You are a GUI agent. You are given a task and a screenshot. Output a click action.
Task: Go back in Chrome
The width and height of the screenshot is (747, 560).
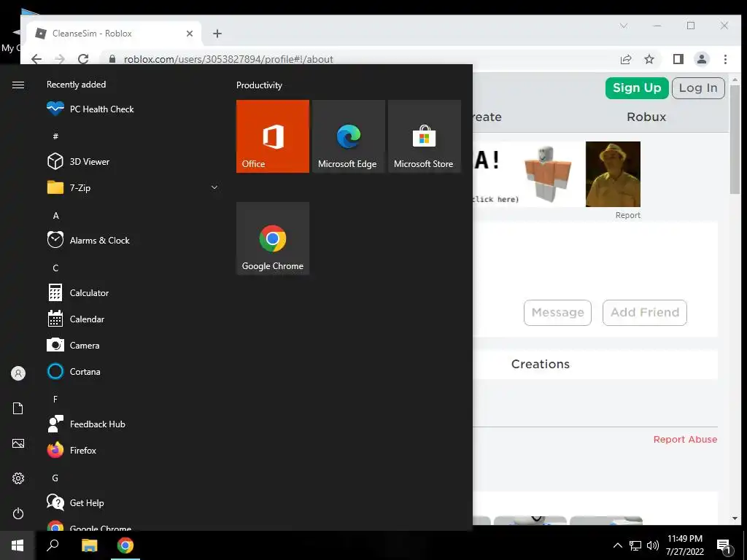(36, 59)
